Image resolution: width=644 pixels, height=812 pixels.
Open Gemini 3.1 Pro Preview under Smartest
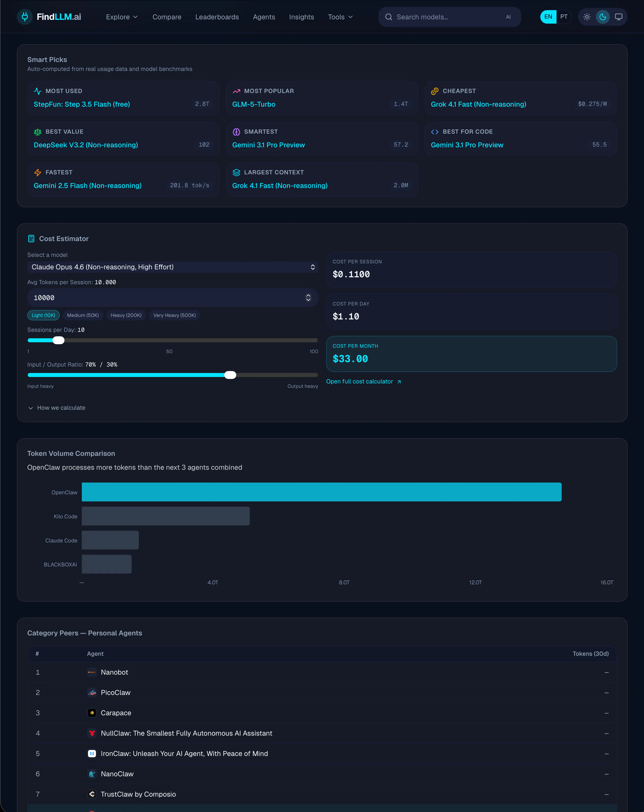coord(268,145)
